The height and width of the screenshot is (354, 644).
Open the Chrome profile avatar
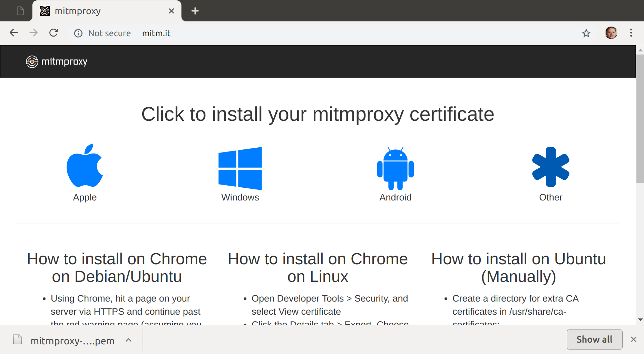tap(611, 33)
